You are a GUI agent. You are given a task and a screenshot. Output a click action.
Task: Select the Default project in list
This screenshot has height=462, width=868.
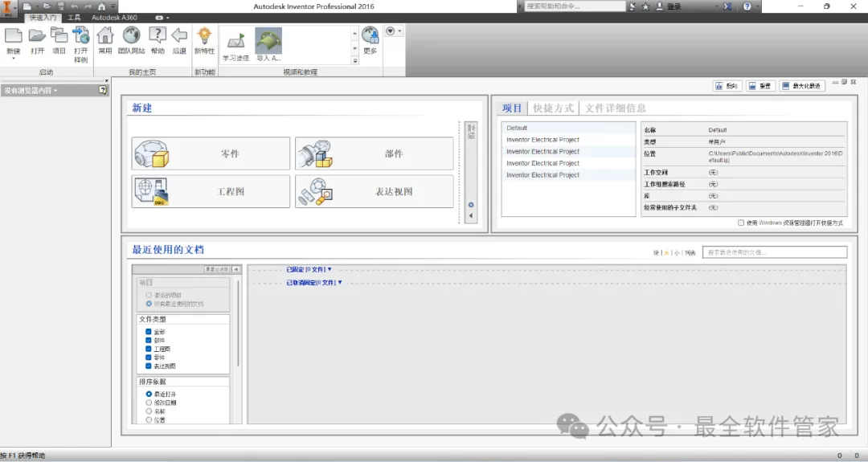[x=568, y=128]
